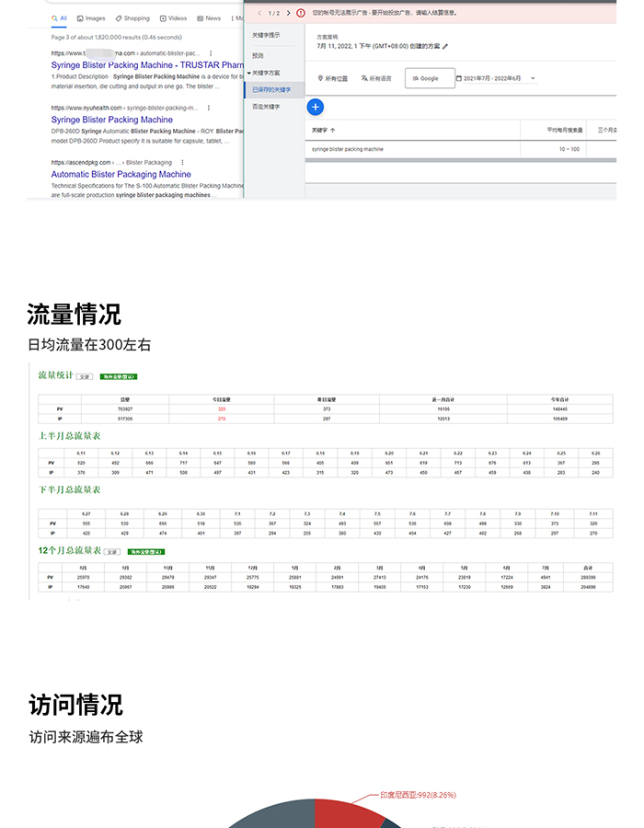Click 流量情况 section heading
The image size is (644, 828).
tap(75, 315)
